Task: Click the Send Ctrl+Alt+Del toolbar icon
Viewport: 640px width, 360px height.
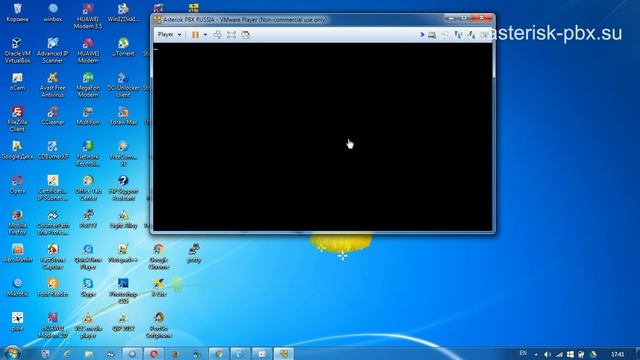Action: pos(218,35)
